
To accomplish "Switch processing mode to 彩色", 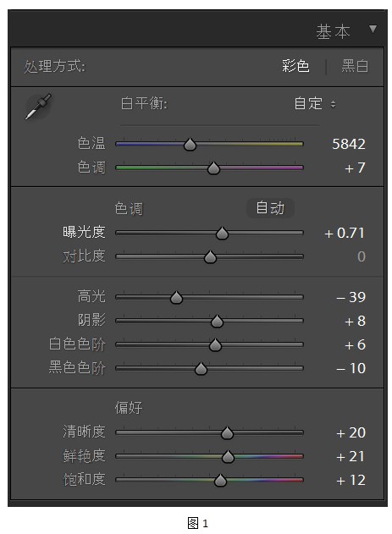I will [x=295, y=66].
